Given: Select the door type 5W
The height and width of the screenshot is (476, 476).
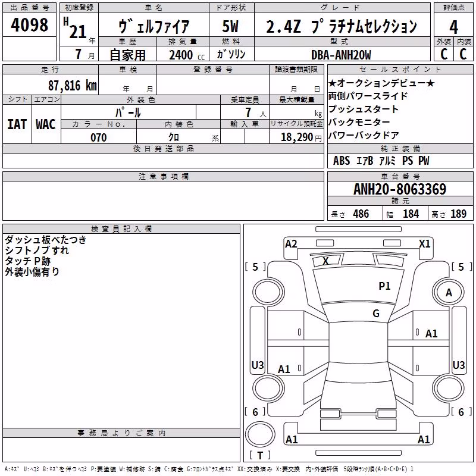Looking at the screenshot, I should (x=230, y=26).
